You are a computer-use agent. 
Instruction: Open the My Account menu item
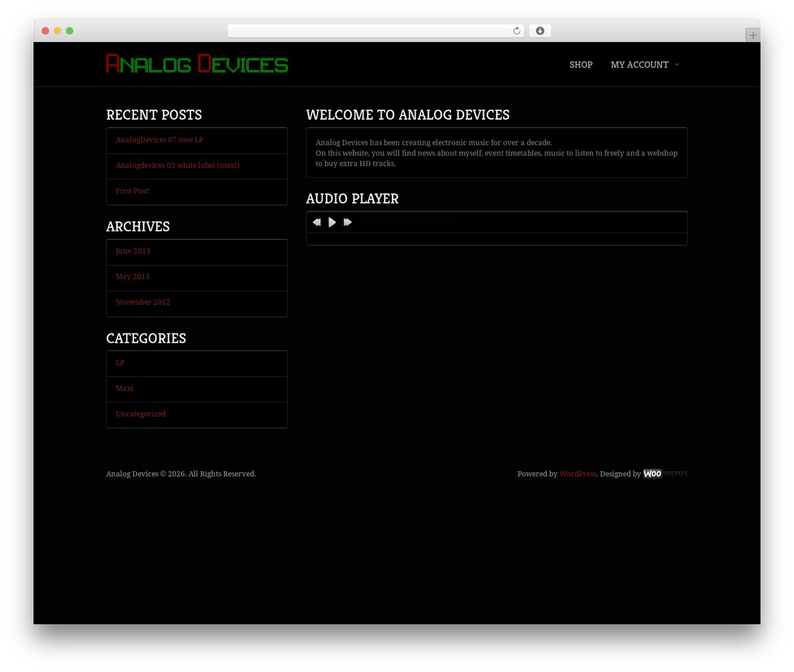pyautogui.click(x=640, y=64)
